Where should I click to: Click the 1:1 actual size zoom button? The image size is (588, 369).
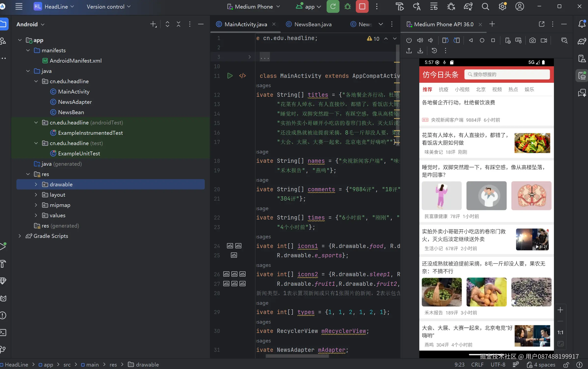[560, 332]
